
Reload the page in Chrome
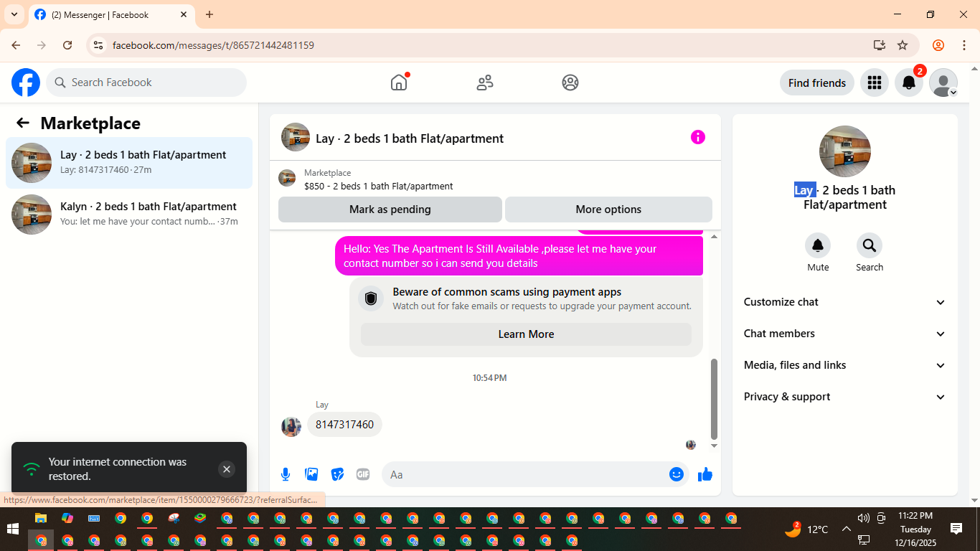click(67, 45)
